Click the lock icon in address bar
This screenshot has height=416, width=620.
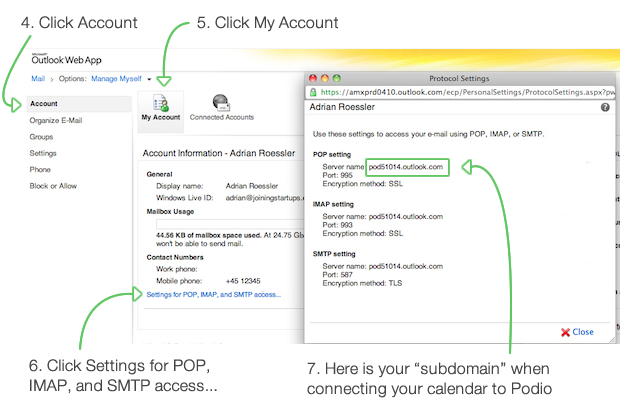313,92
